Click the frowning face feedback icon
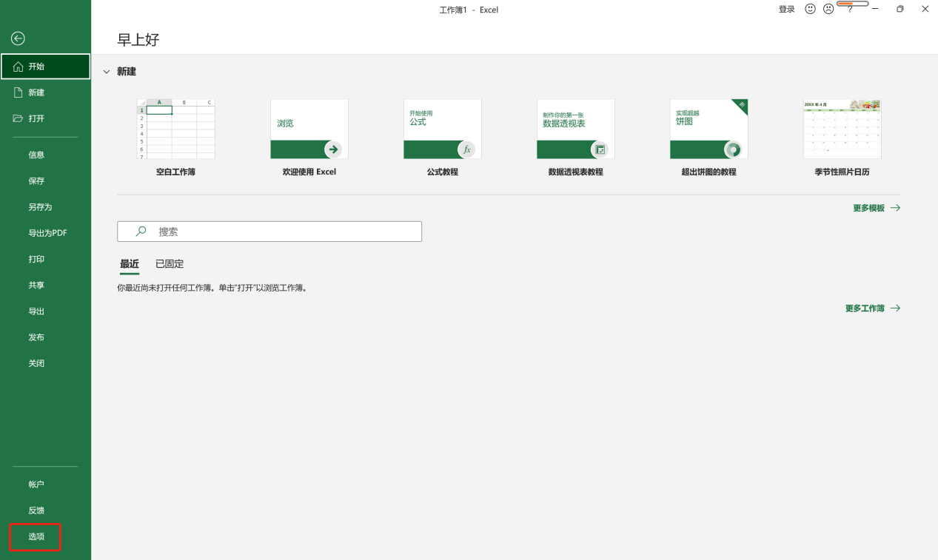Image resolution: width=938 pixels, height=560 pixels. [x=828, y=9]
